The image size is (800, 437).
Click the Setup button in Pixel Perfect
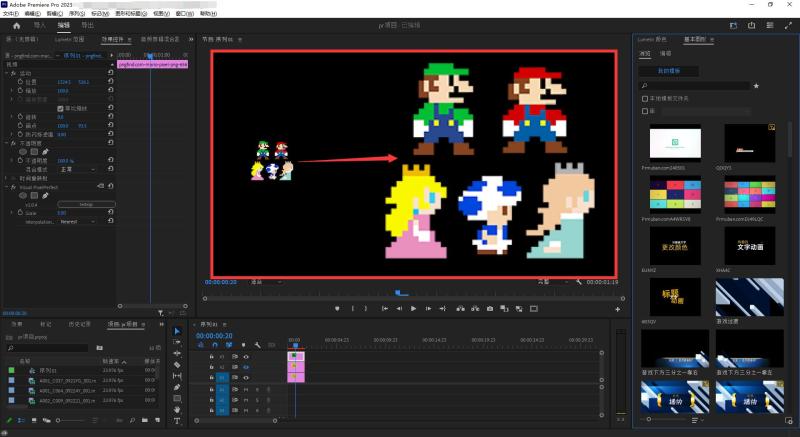pyautogui.click(x=86, y=204)
